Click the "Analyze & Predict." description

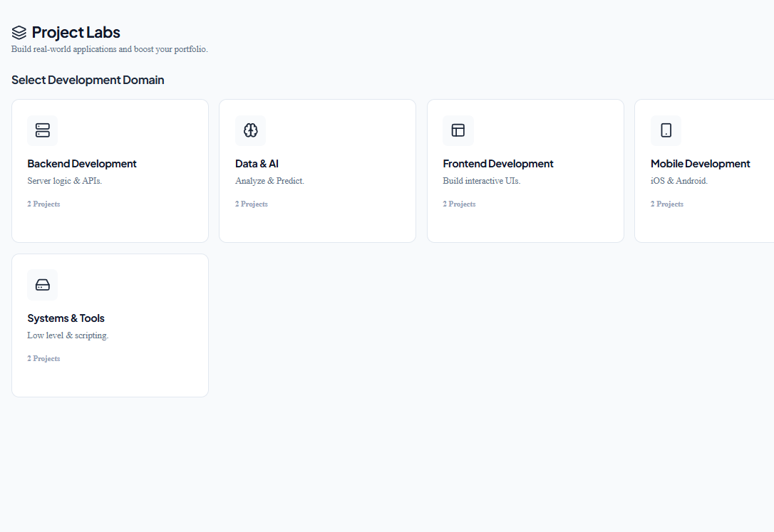pyautogui.click(x=269, y=181)
